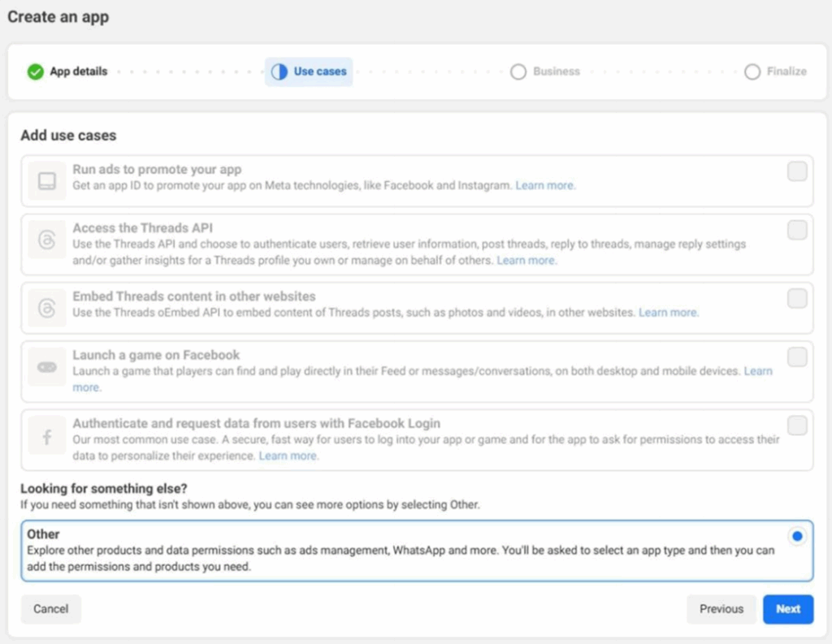Click the green checkmark on App details

coord(35,71)
